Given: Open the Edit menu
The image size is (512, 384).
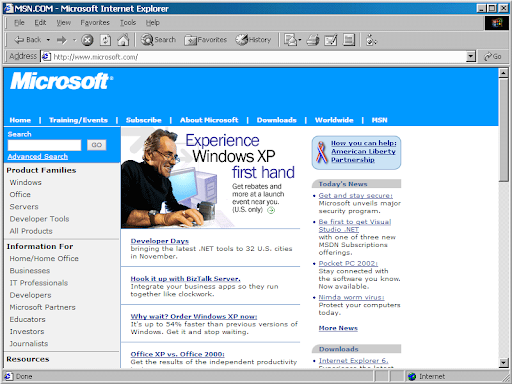Looking at the screenshot, I should (40, 23).
